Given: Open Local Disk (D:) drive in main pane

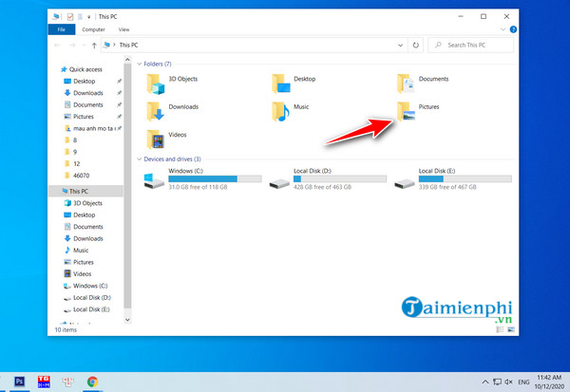Looking at the screenshot, I should [328, 178].
